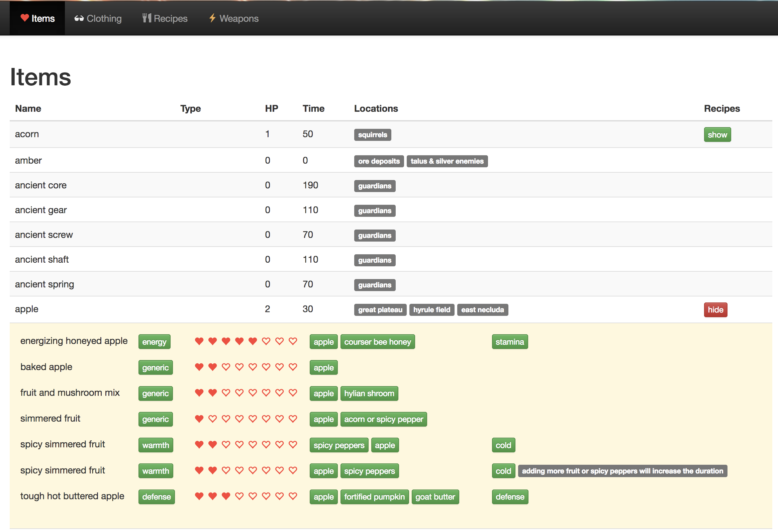Screen dimensions: 778x532
Task: Click the hylian shroom ingredient tag
Action: point(369,393)
